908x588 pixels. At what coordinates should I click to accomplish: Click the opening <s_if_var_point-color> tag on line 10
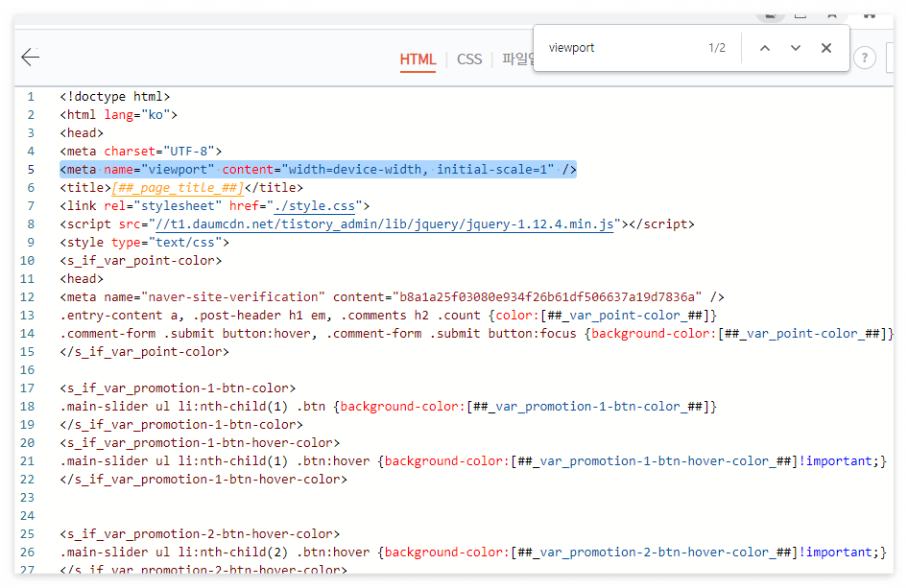(x=141, y=261)
